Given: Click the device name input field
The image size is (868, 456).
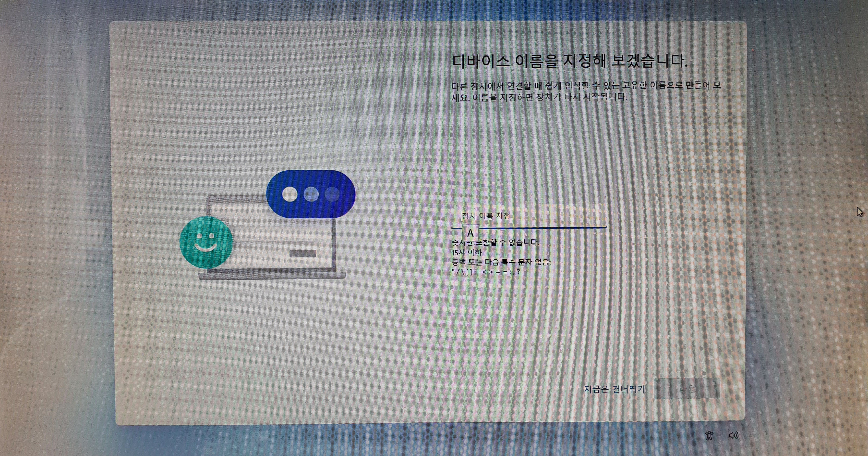Looking at the screenshot, I should click(x=529, y=216).
